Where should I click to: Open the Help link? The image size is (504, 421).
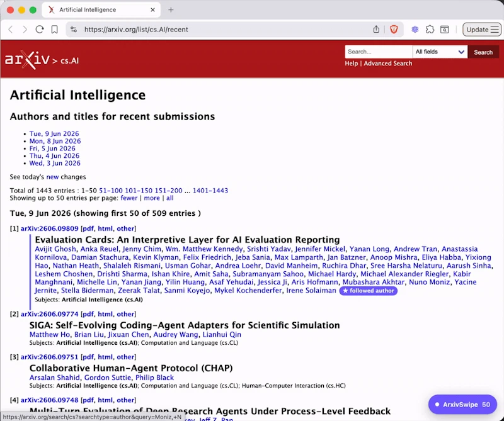[352, 64]
